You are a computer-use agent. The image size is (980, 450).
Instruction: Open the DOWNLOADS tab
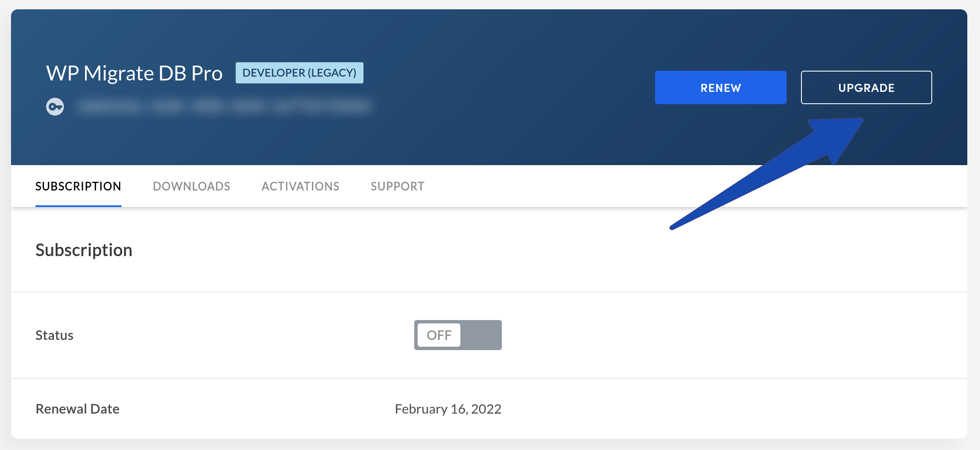click(x=192, y=186)
